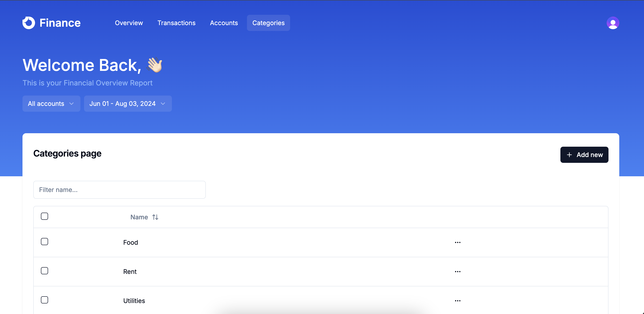Open the user profile avatar

coord(613,23)
